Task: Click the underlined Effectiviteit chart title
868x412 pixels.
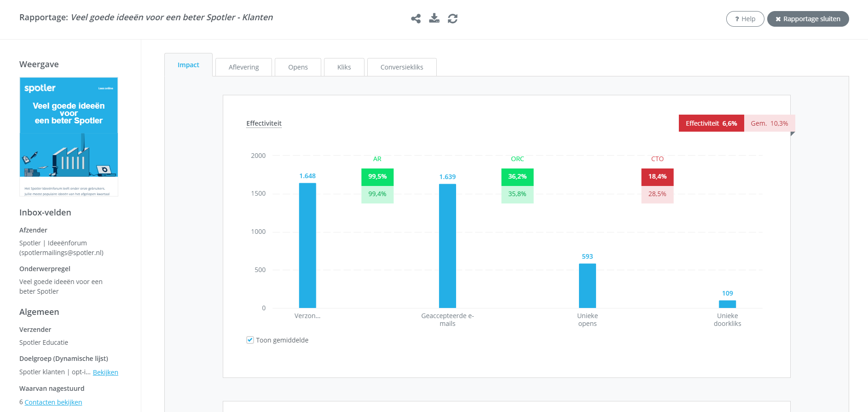Action: point(264,123)
